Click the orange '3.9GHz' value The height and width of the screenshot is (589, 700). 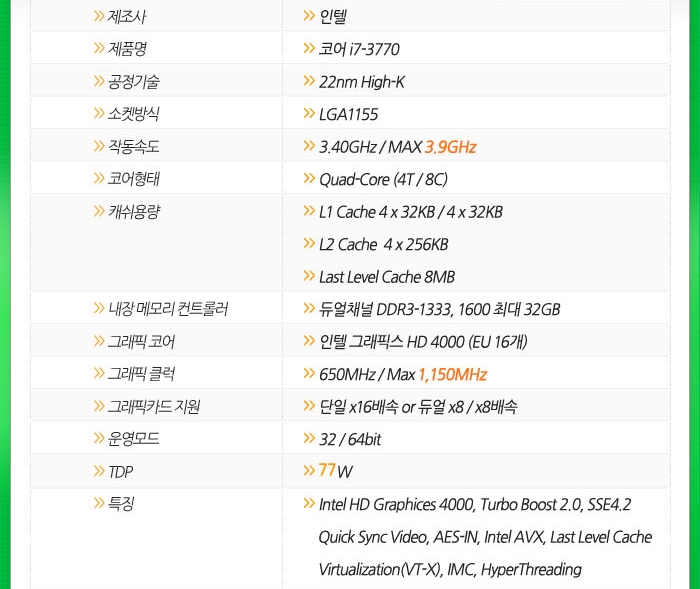coord(450,147)
